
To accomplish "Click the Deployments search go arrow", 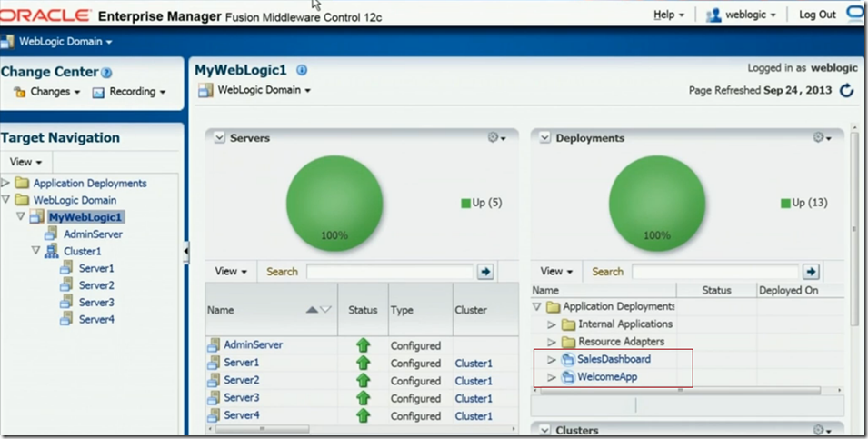I will (812, 271).
